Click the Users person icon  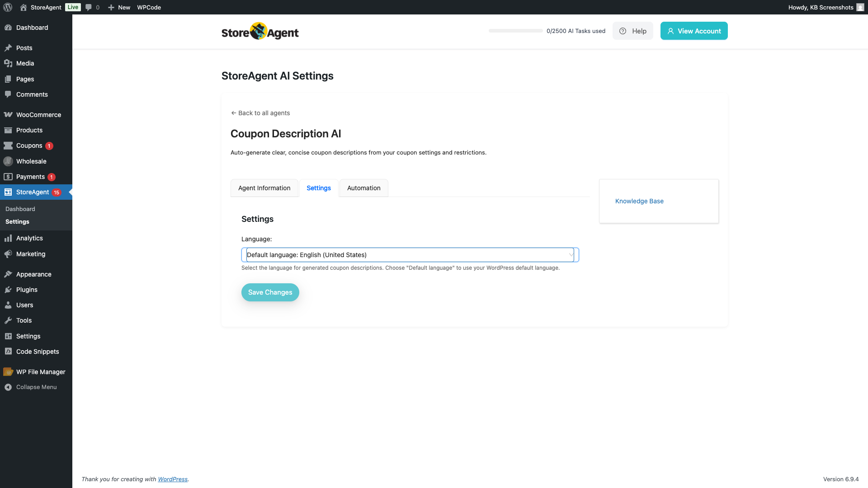[8, 305]
